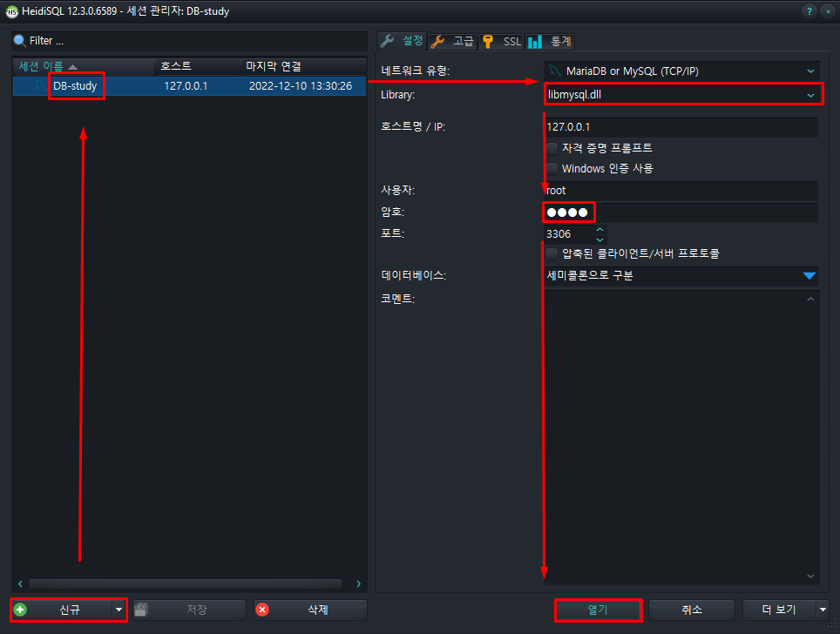This screenshot has width=840, height=634.
Task: Click the 취소 button
Action: [692, 610]
